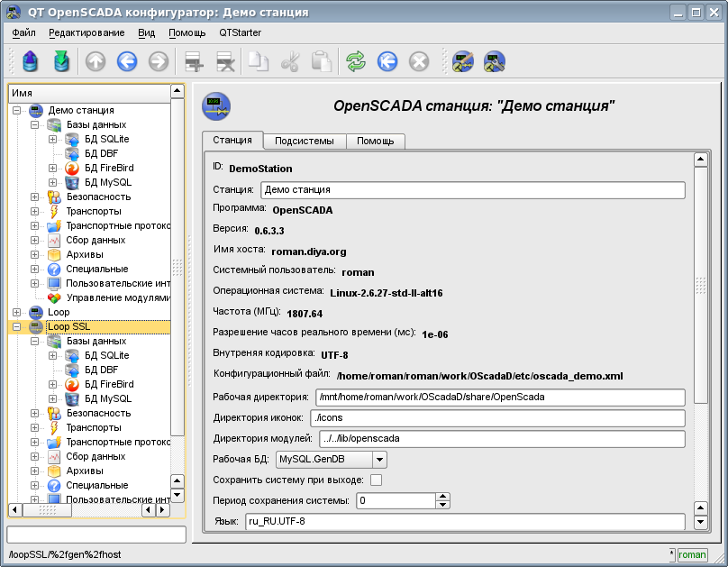The image size is (728, 567).
Task: Click the Язык input field
Action: 465,522
